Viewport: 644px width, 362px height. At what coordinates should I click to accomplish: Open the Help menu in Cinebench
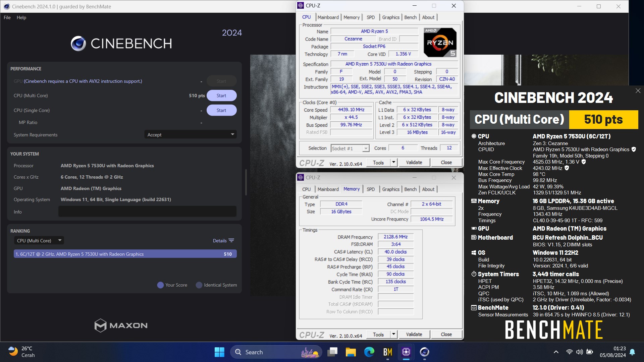(x=21, y=17)
